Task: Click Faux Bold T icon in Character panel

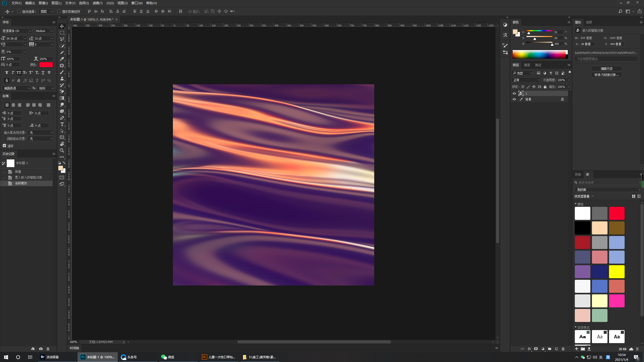Action: [x=7, y=73]
